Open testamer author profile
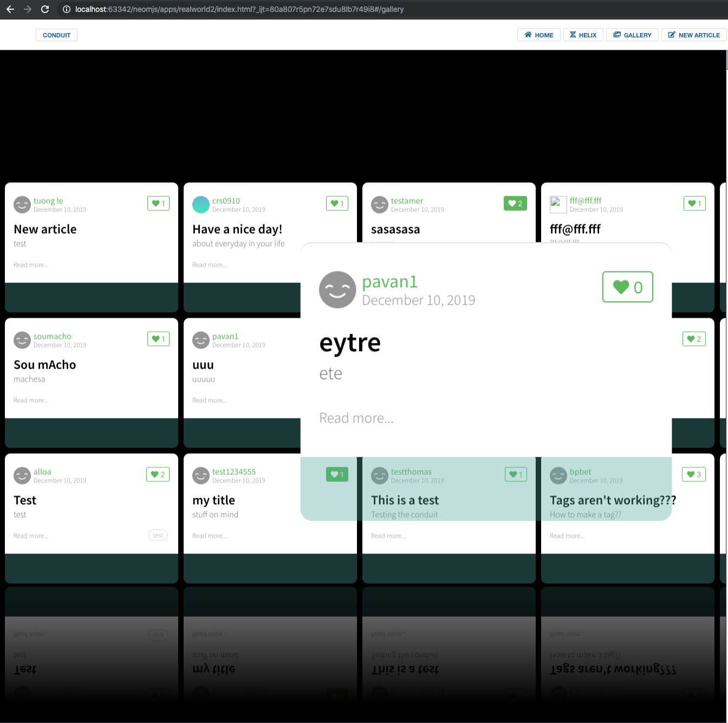Screen dimensions: 728x723 pos(407,201)
